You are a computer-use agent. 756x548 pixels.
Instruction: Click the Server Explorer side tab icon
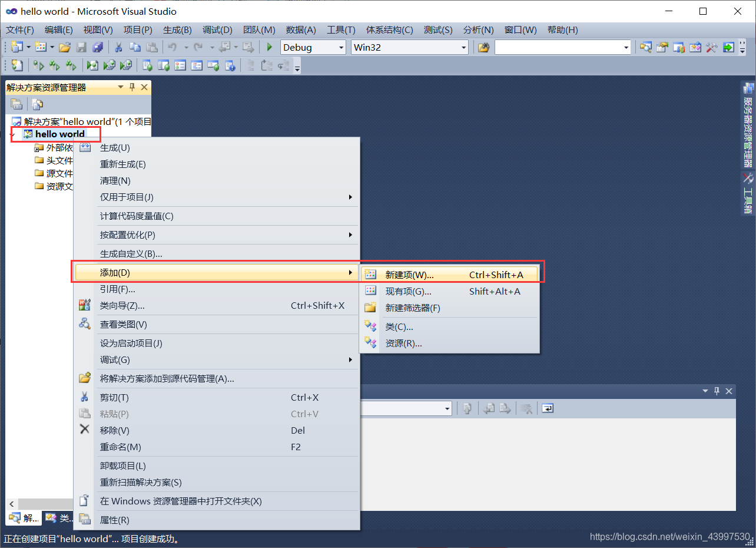[x=748, y=88]
